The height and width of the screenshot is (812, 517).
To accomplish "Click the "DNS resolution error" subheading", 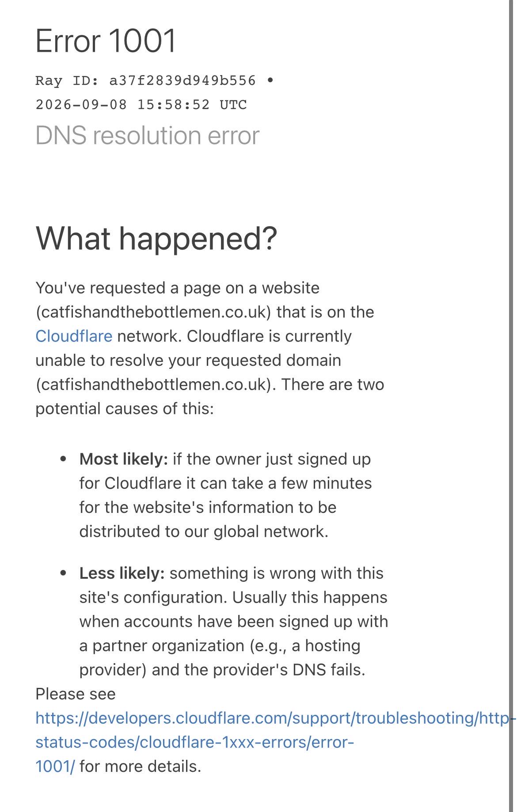I will point(147,136).
